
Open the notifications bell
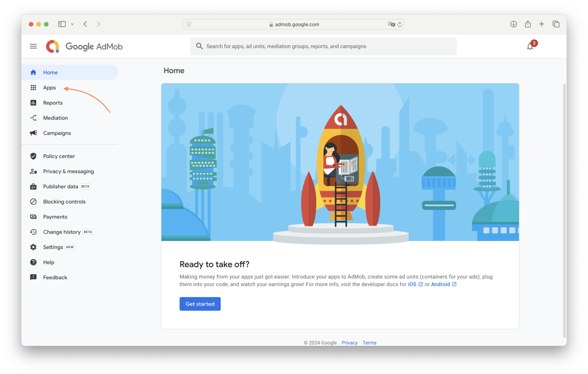pyautogui.click(x=530, y=46)
